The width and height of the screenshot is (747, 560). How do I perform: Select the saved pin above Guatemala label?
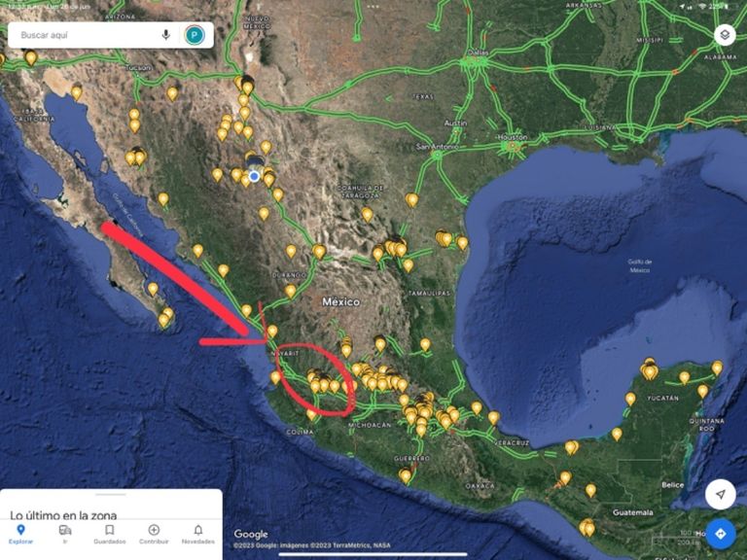(x=590, y=490)
